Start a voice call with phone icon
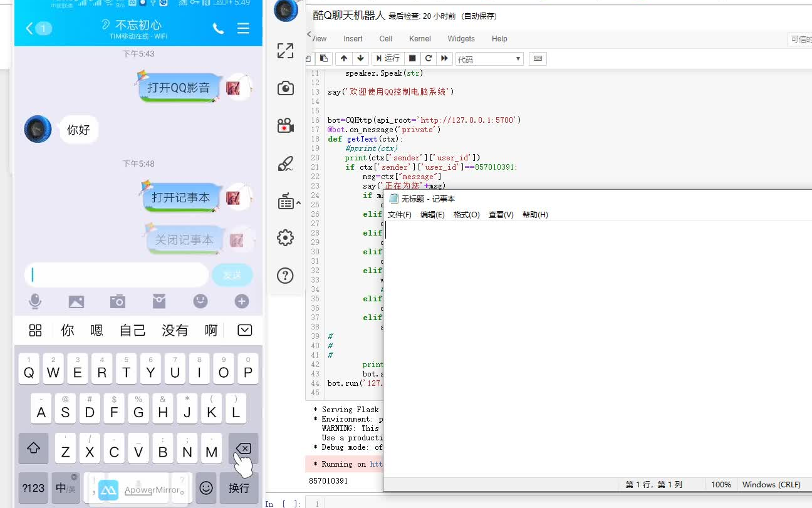 pyautogui.click(x=218, y=28)
